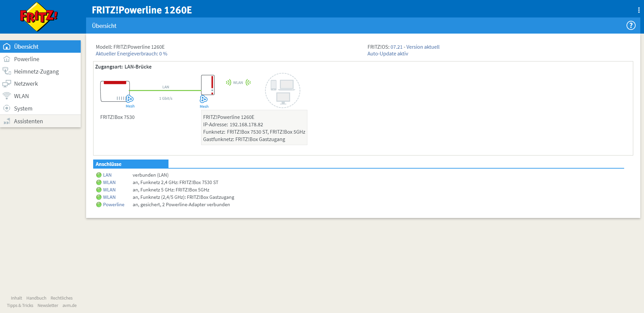This screenshot has width=644, height=313.
Task: Click the WLAN wifi icon in sidebar
Action: [x=7, y=96]
